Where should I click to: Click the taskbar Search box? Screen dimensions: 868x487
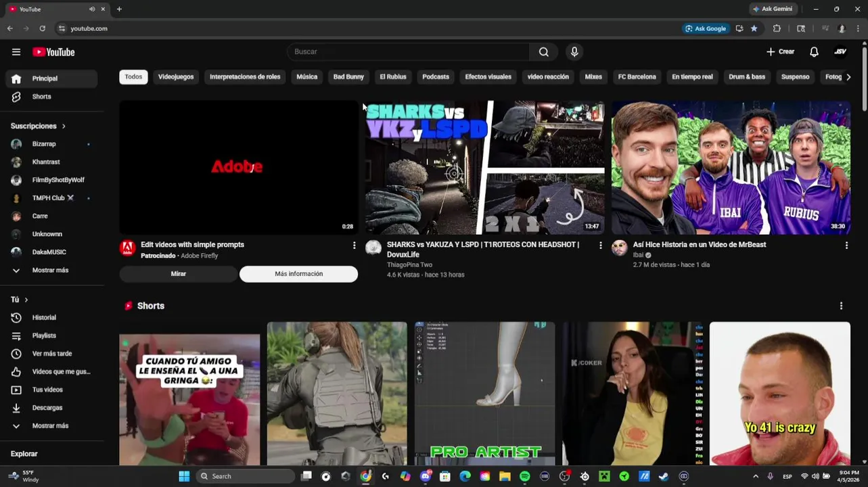246,476
